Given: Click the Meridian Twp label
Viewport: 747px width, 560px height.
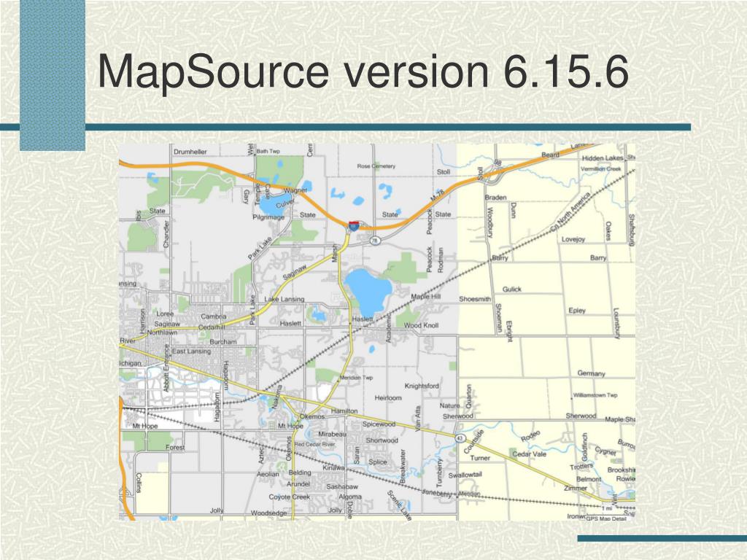Looking at the screenshot, I should click(x=356, y=378).
